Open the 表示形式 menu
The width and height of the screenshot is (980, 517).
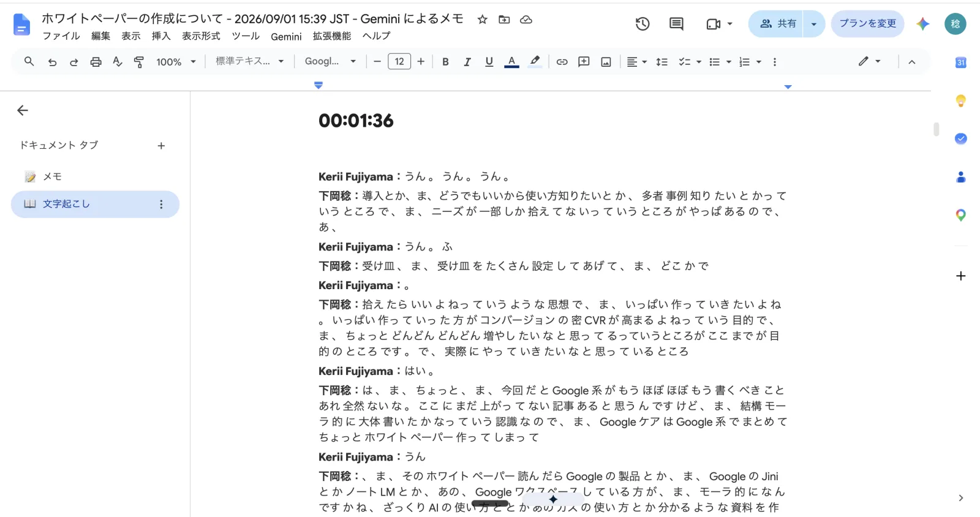201,36
